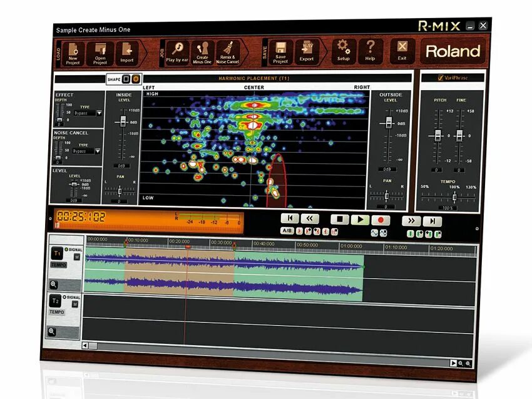Select track T1 button

tap(57, 253)
